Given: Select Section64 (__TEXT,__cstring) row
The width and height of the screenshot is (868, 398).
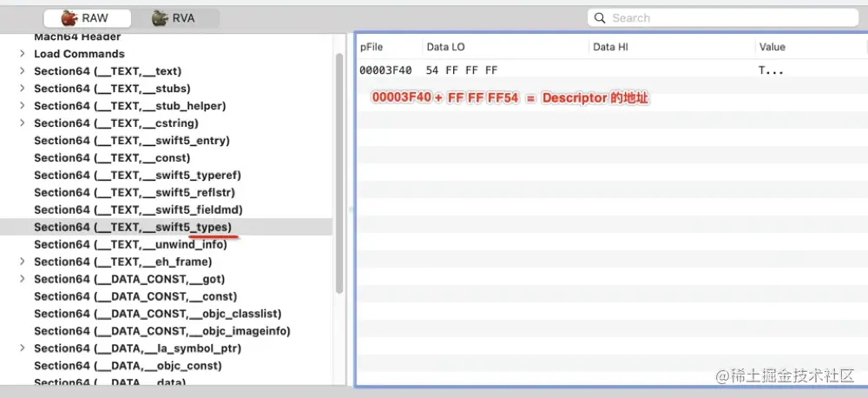Looking at the screenshot, I should pos(166,123).
